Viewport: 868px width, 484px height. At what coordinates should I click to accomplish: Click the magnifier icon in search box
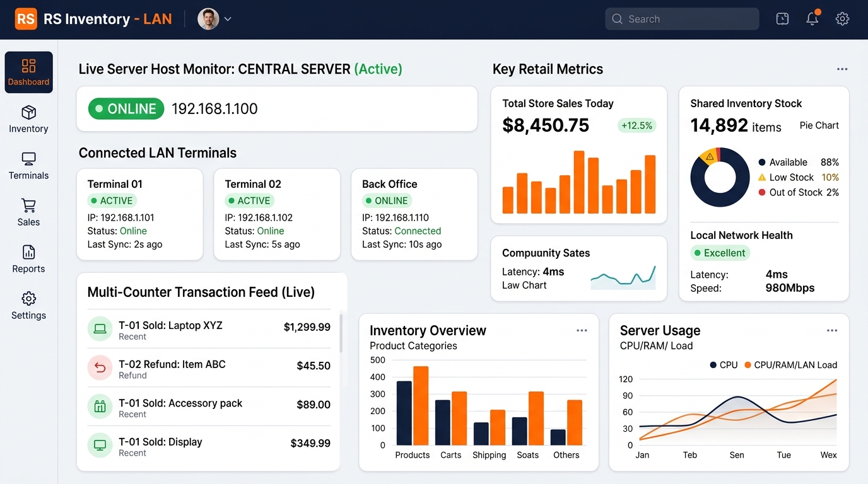[617, 19]
